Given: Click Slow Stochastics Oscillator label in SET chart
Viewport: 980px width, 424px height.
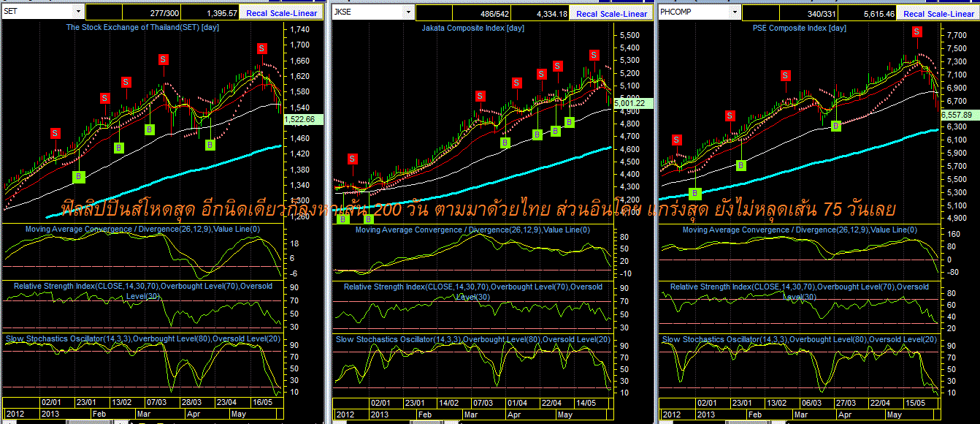Looking at the screenshot, I should [143, 338].
